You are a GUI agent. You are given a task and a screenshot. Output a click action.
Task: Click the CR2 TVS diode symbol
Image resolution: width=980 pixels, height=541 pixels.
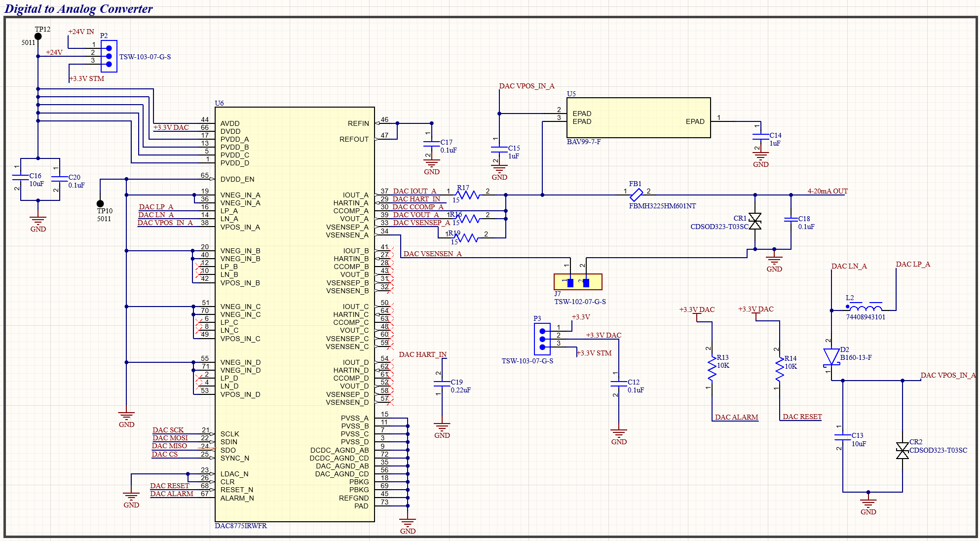pyautogui.click(x=903, y=451)
